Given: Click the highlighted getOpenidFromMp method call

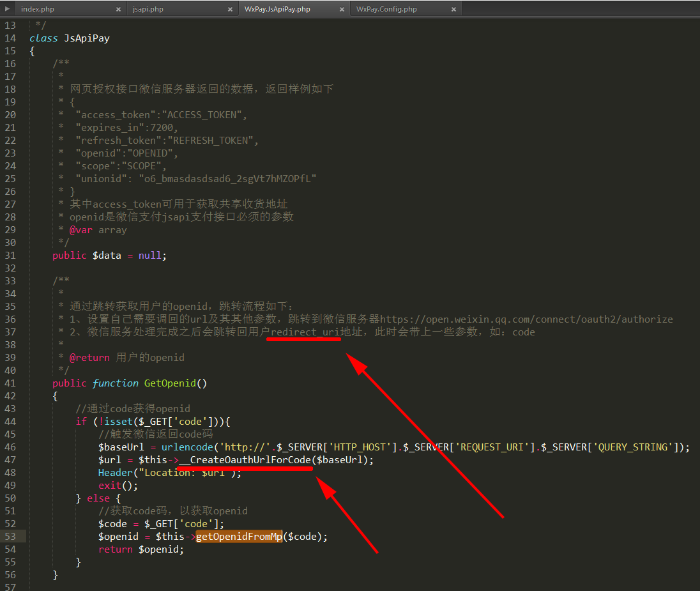Looking at the screenshot, I should click(x=239, y=537).
